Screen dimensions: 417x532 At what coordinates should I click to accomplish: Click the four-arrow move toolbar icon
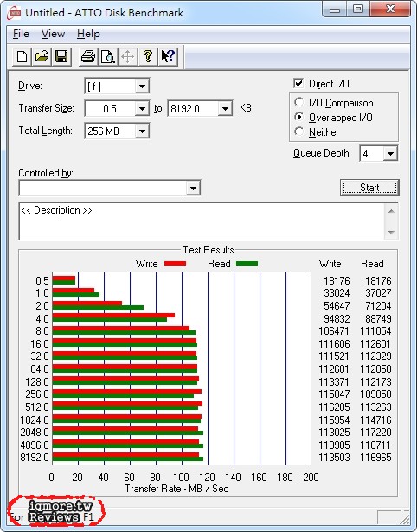pos(127,56)
